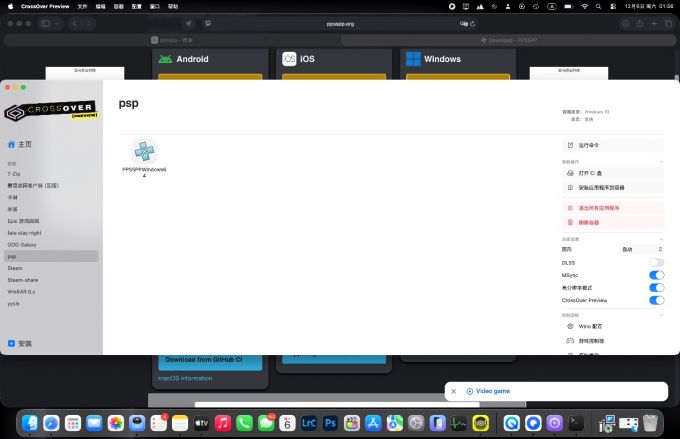Click 打开 C: 盘 to open drive

coord(612,173)
